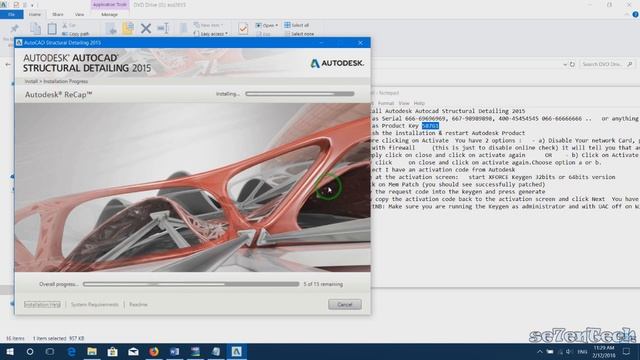Open the File tab in File Explorer

pyautogui.click(x=11, y=14)
